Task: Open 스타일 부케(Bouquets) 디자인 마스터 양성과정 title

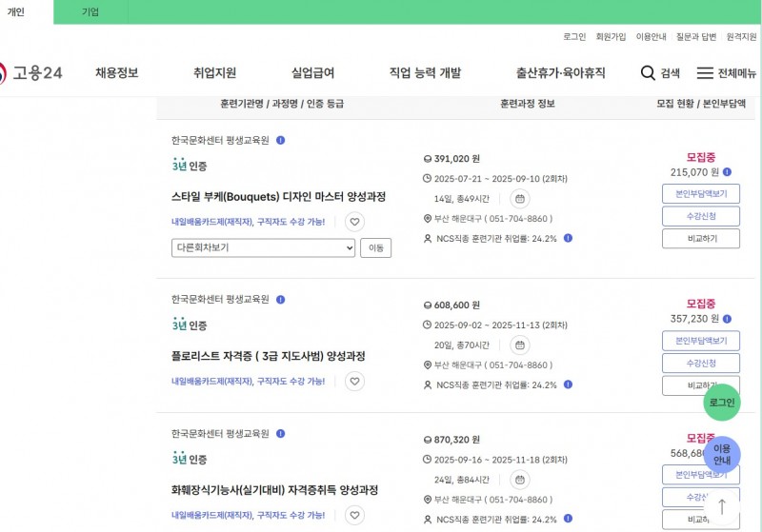Action: 278,197
